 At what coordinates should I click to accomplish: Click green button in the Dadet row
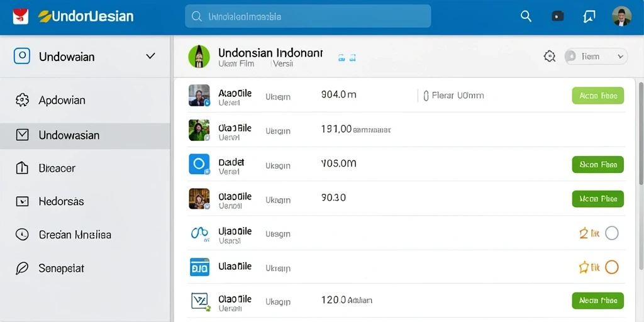597,164
